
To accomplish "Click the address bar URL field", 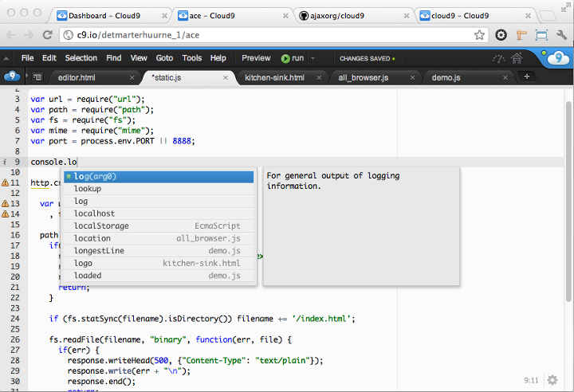I will tap(273, 35).
